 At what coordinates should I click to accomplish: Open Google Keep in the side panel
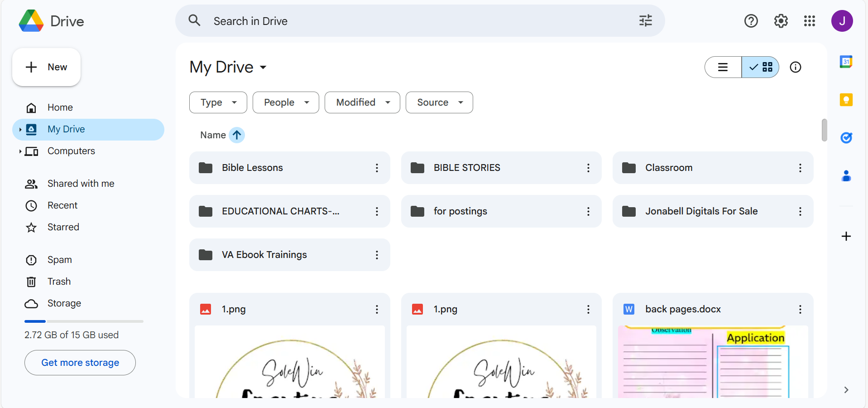point(846,100)
